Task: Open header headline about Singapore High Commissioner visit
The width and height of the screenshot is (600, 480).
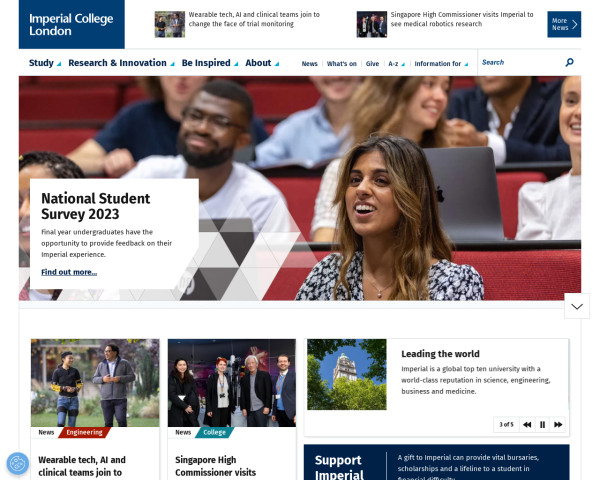Action: pos(462,19)
